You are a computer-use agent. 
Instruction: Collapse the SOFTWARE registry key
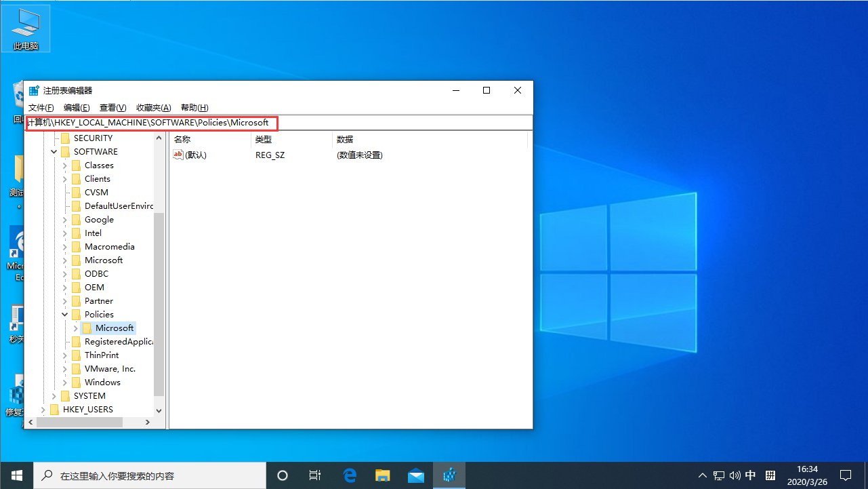point(54,151)
